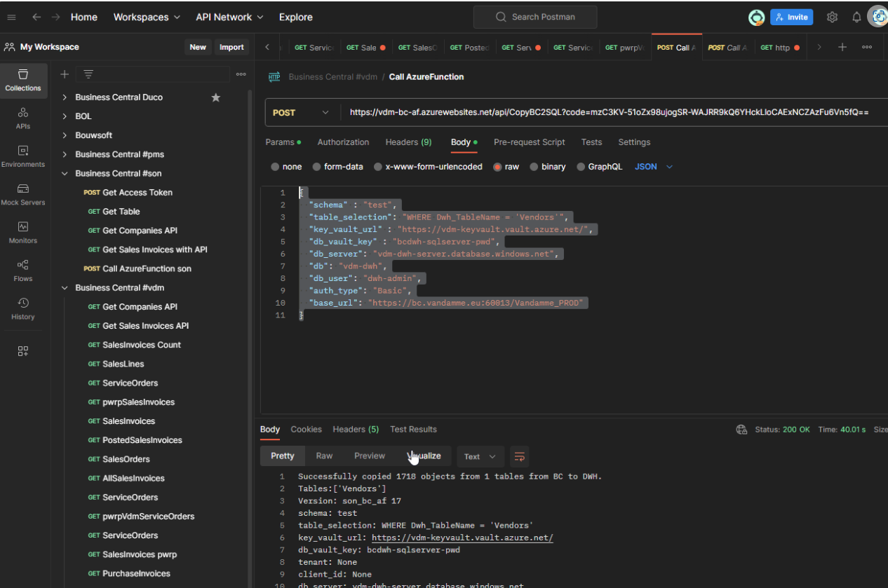Switch response view to Preview
Screen dimensions: 888x588
370,456
